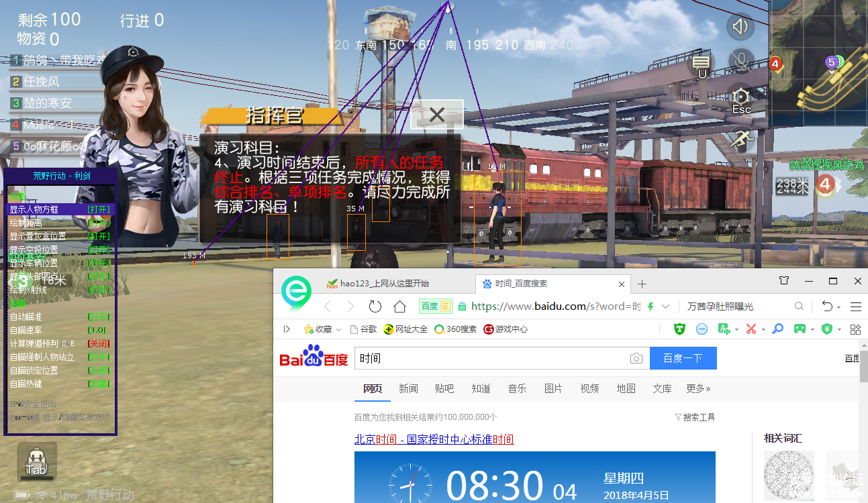Toggle the sidebar expand icon on the bookmarks bar
This screenshot has height=503, width=868.
[287, 329]
